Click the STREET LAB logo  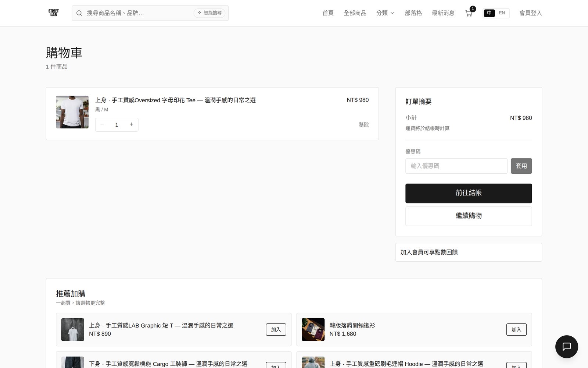pos(54,13)
